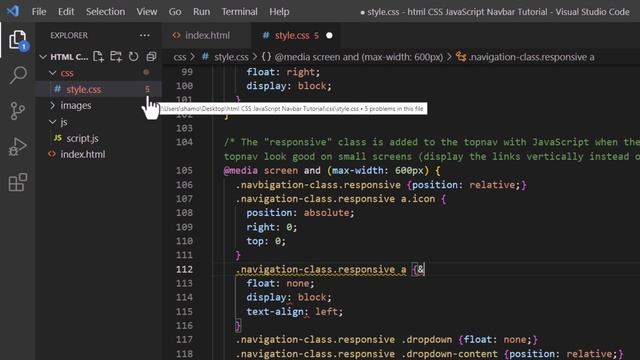The height and width of the screenshot is (360, 640).
Task: Click the JS icon beside script.js
Action: click(x=58, y=138)
